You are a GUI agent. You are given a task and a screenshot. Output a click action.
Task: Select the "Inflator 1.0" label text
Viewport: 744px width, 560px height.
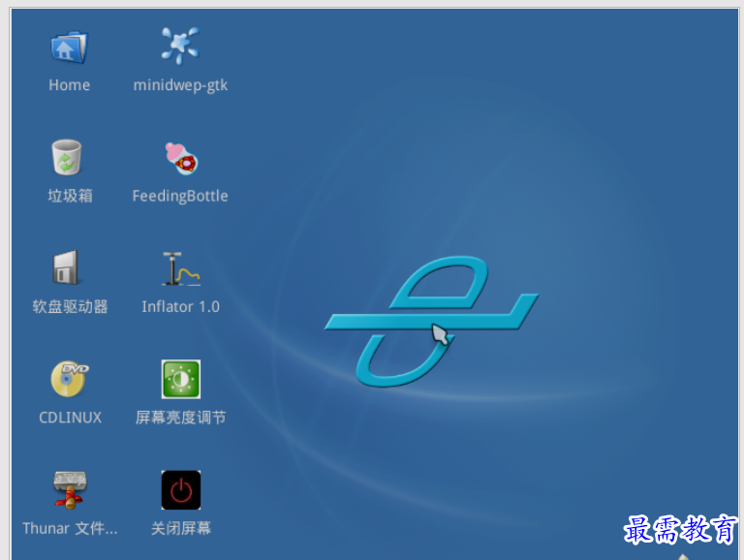click(x=181, y=306)
